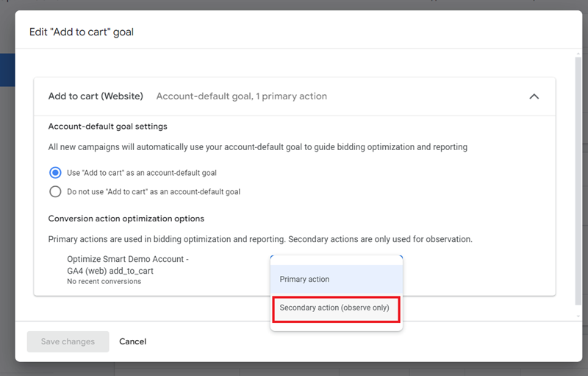The height and width of the screenshot is (376, 588).
Task: Click the Optimize Smart Demo Account conversion action name
Action: (x=127, y=265)
